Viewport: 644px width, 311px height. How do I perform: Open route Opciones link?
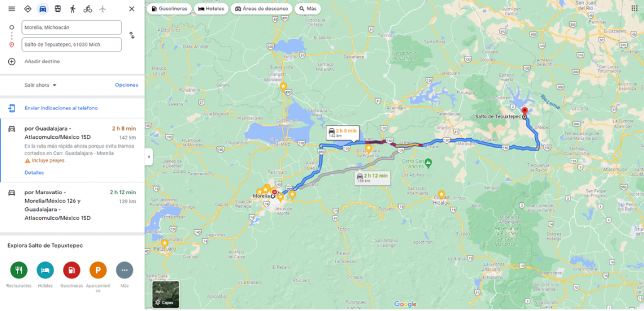[x=126, y=85]
